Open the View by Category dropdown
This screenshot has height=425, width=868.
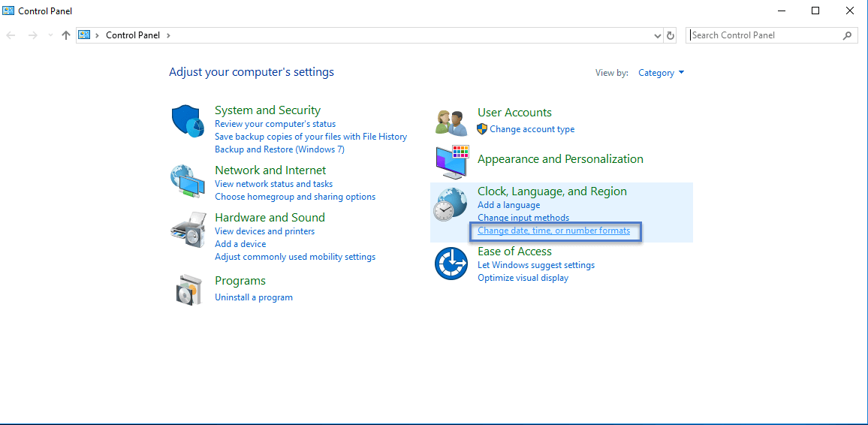pos(661,73)
